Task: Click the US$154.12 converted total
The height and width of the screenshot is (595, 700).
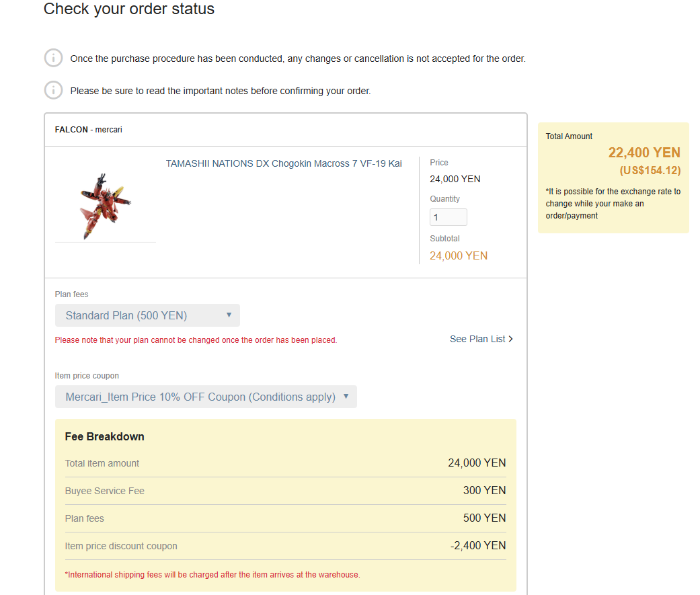Action: point(650,170)
